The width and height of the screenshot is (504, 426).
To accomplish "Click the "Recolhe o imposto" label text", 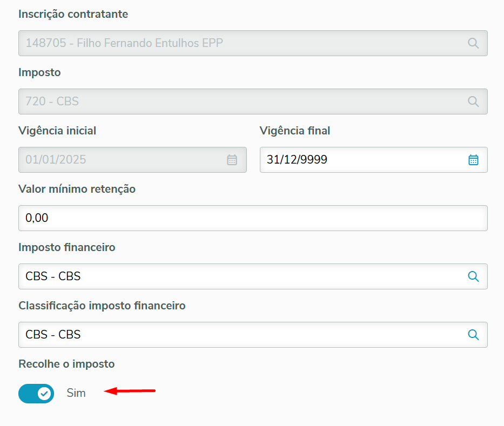I will (66, 364).
